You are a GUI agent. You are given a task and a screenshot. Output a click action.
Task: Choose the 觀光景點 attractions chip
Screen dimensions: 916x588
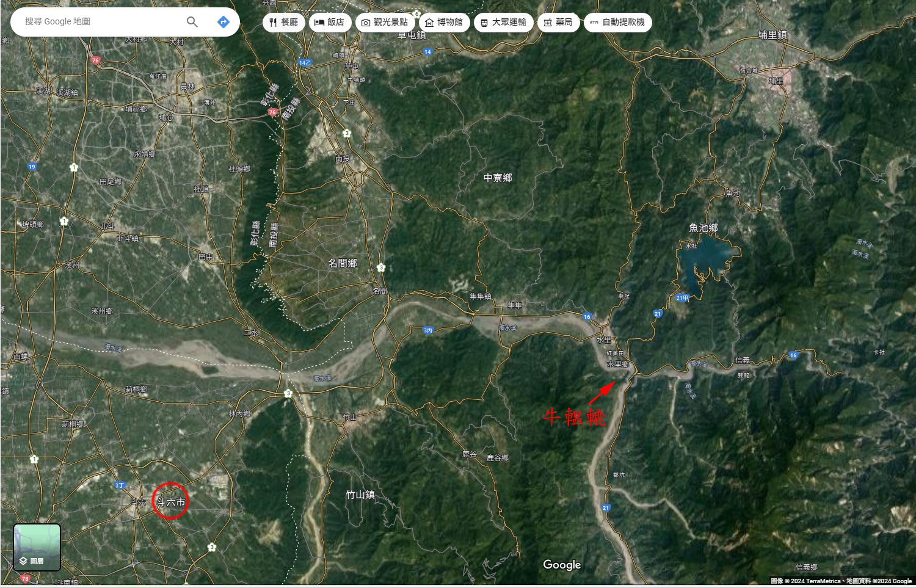pyautogui.click(x=385, y=23)
